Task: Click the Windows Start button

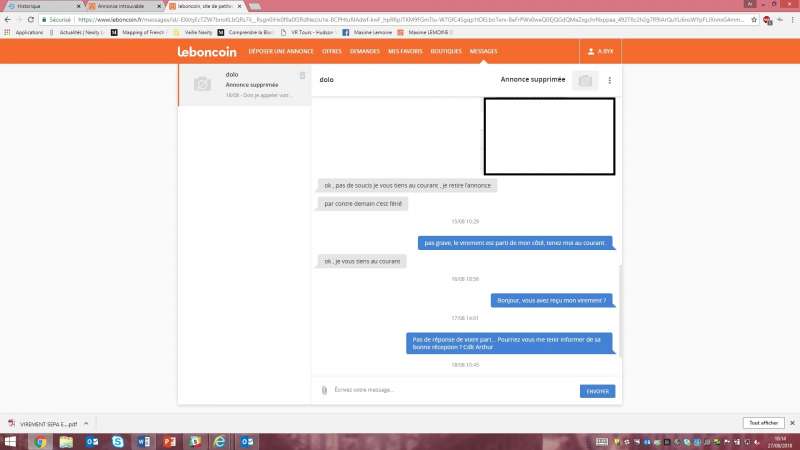Action: (11, 441)
